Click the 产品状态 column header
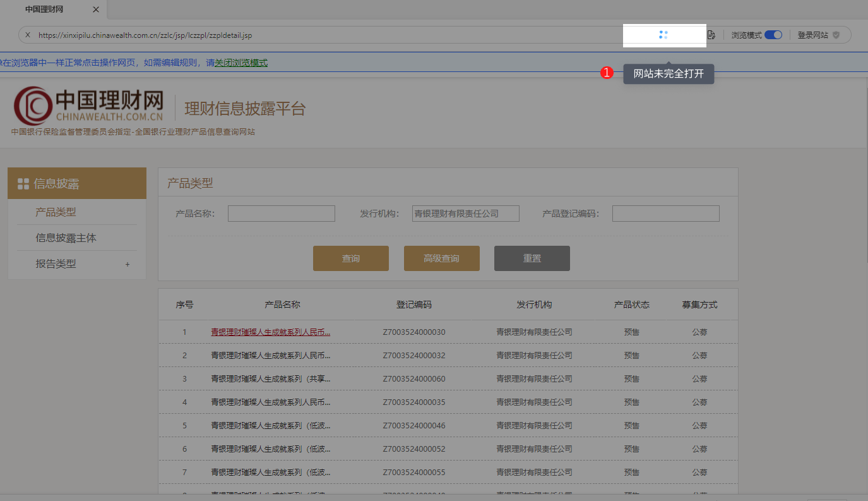The image size is (868, 501). (632, 305)
